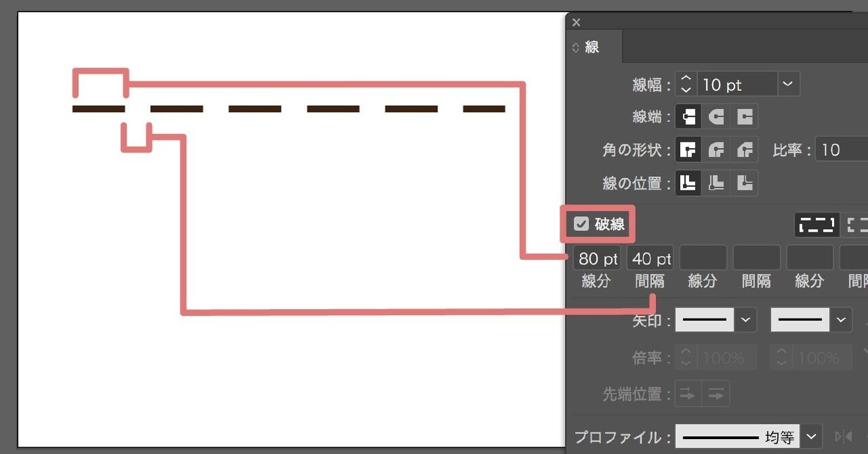Click inside the 80 pt 線分 dash field
Viewport: 868px width, 454px height.
(x=597, y=257)
